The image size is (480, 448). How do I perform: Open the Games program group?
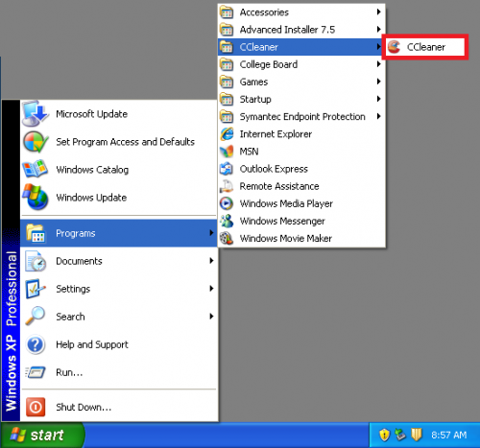301,82
